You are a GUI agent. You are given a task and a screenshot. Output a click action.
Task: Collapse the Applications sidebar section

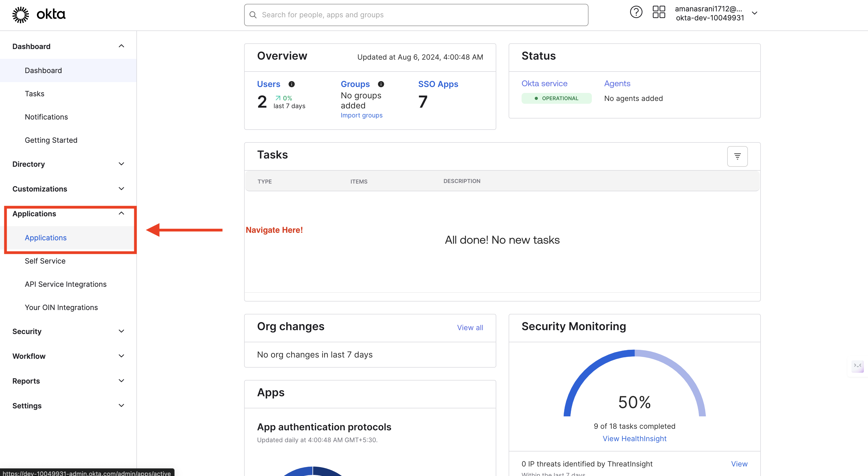(x=122, y=213)
